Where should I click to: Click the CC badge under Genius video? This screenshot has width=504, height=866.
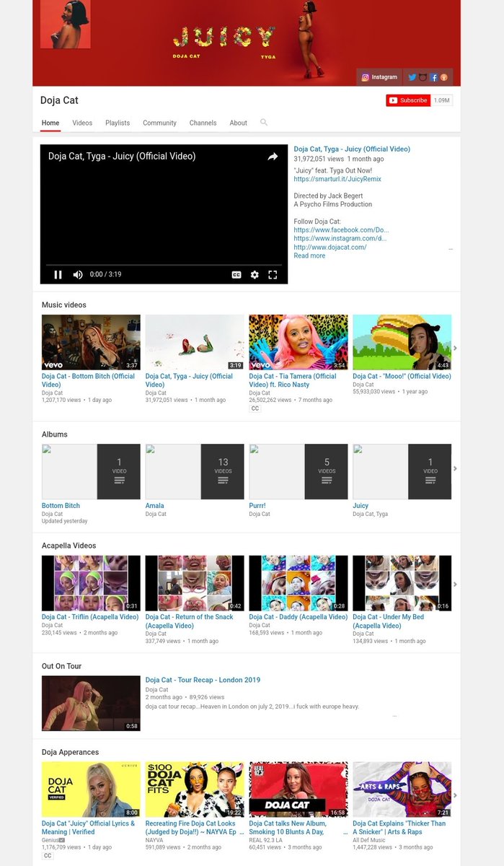[48, 855]
